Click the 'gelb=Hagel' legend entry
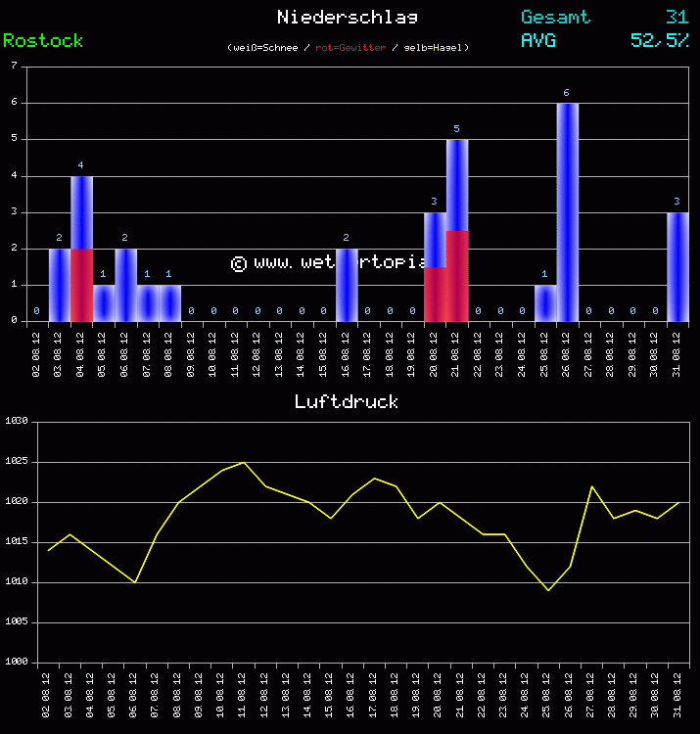700x734 pixels. click(x=434, y=48)
